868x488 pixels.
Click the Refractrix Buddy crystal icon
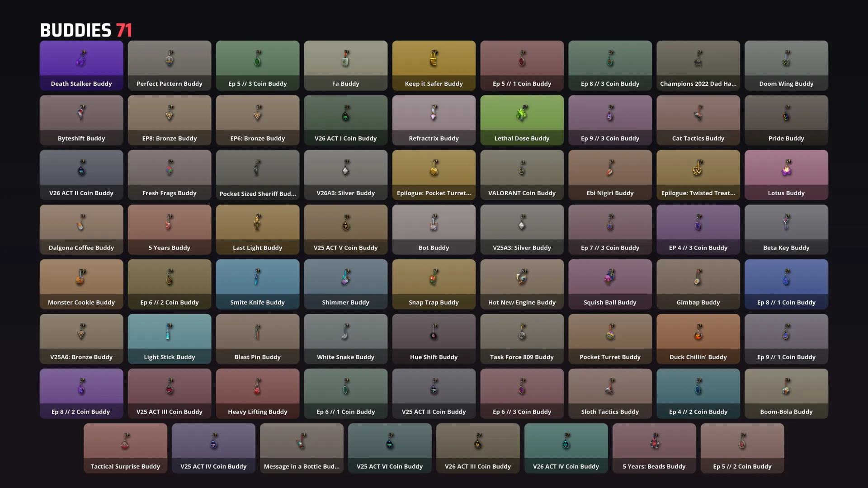[x=434, y=113]
